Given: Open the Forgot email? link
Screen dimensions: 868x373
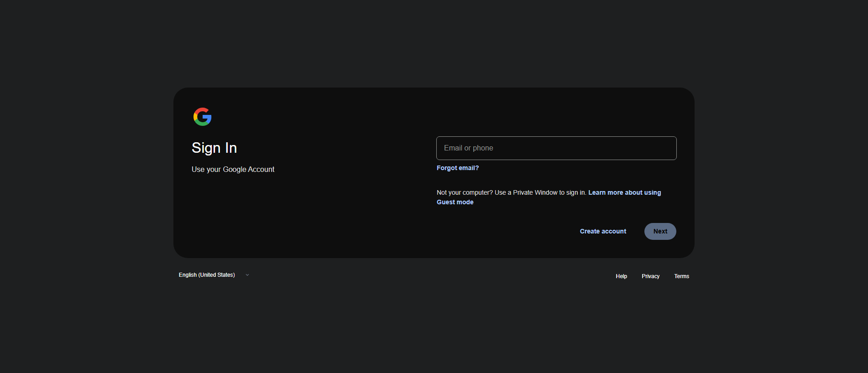Looking at the screenshot, I should pos(458,168).
